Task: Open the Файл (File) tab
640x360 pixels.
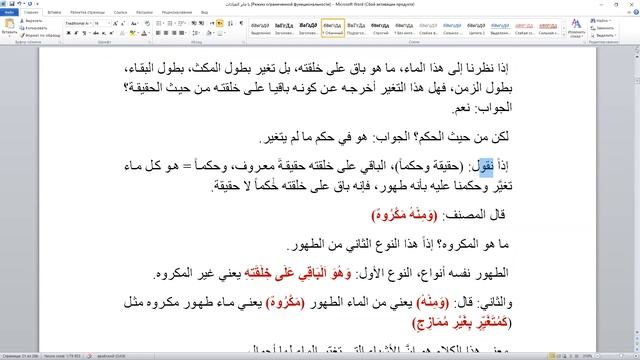Action: click(x=9, y=12)
